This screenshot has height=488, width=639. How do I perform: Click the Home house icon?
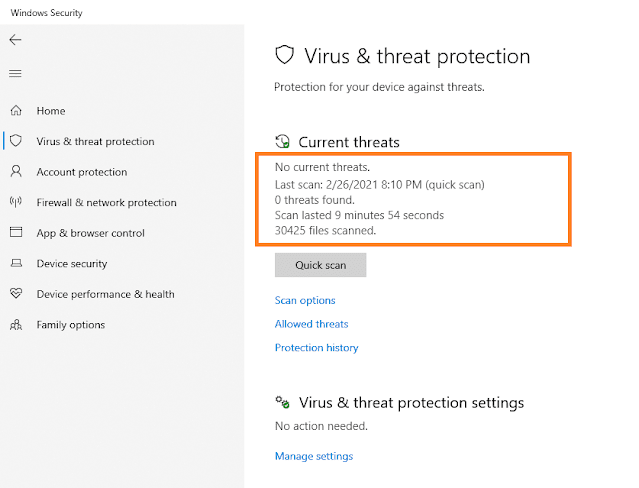16,110
